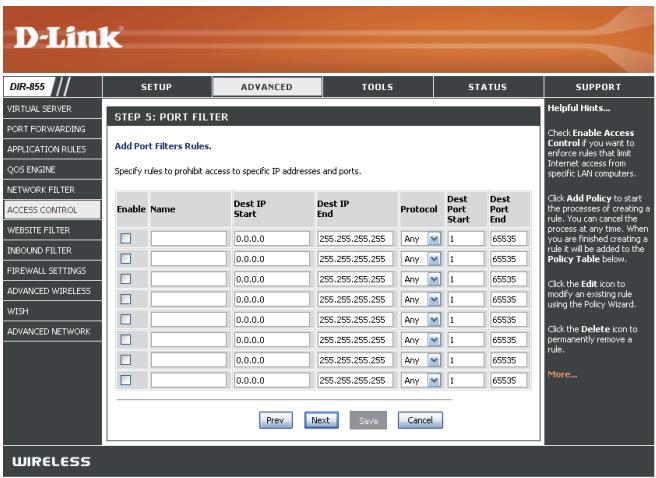Click the first row Dest Port End field
Viewport: 656px width, 478px height.
point(509,239)
